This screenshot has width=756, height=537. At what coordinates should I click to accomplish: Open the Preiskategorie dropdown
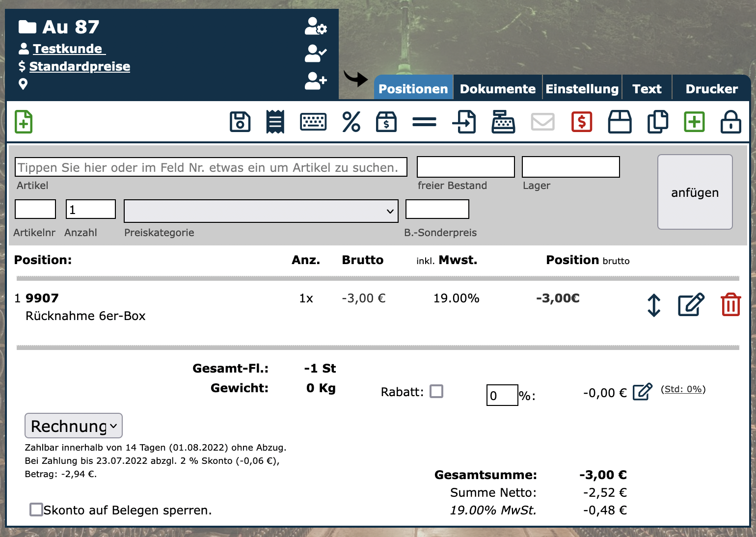click(261, 211)
